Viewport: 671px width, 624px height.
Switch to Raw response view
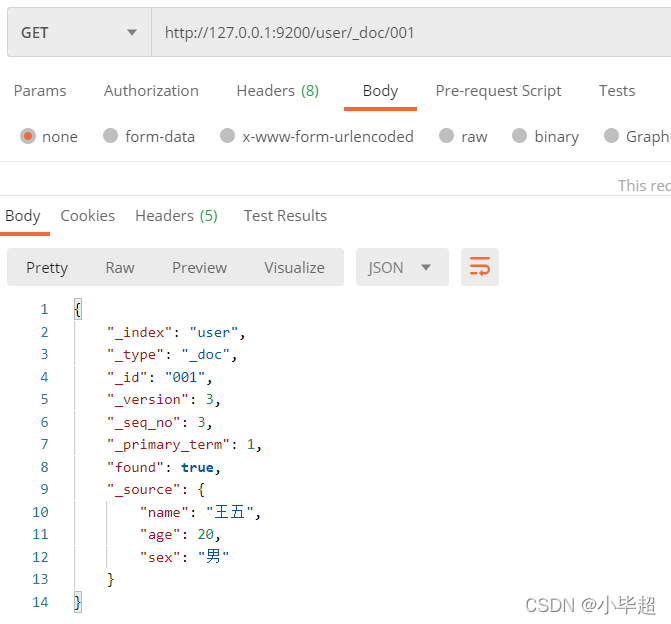point(120,267)
